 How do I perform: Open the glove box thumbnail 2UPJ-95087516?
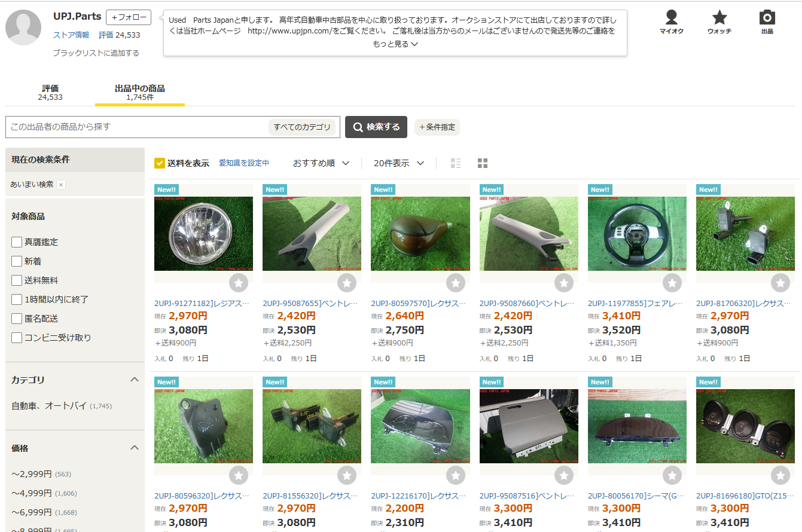click(x=529, y=426)
